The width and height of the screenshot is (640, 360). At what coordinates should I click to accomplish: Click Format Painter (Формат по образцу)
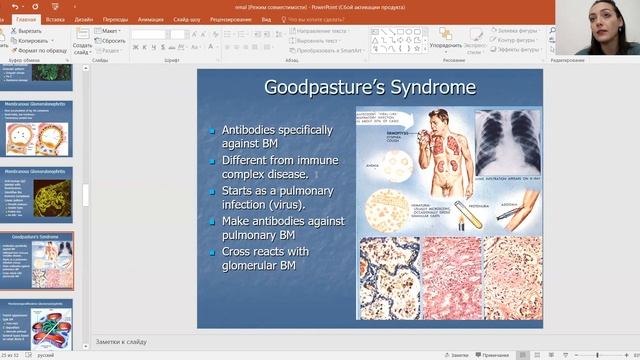[x=39, y=51]
